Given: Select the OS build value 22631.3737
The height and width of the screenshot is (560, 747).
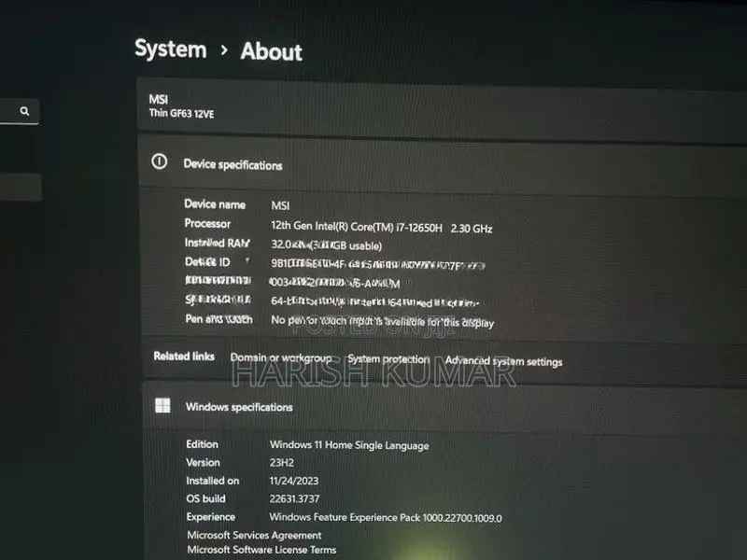Looking at the screenshot, I should click(x=294, y=499).
